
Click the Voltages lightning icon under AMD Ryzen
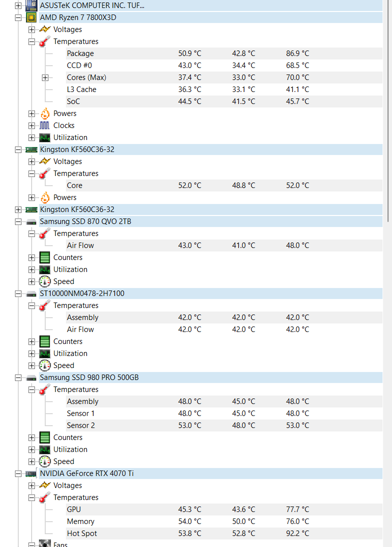[45, 29]
